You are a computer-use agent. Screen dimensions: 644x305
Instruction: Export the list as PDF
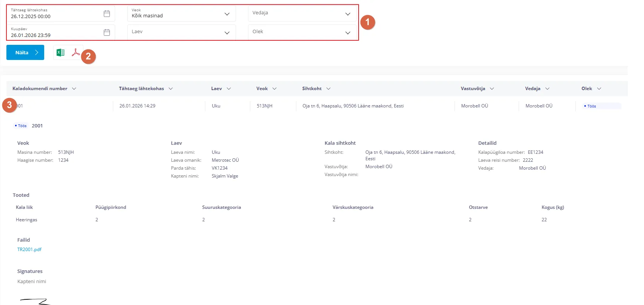click(75, 52)
